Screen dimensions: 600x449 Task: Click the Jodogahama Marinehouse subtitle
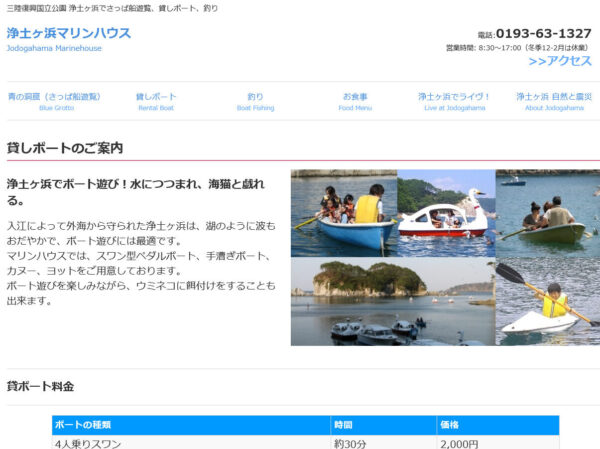tap(54, 48)
